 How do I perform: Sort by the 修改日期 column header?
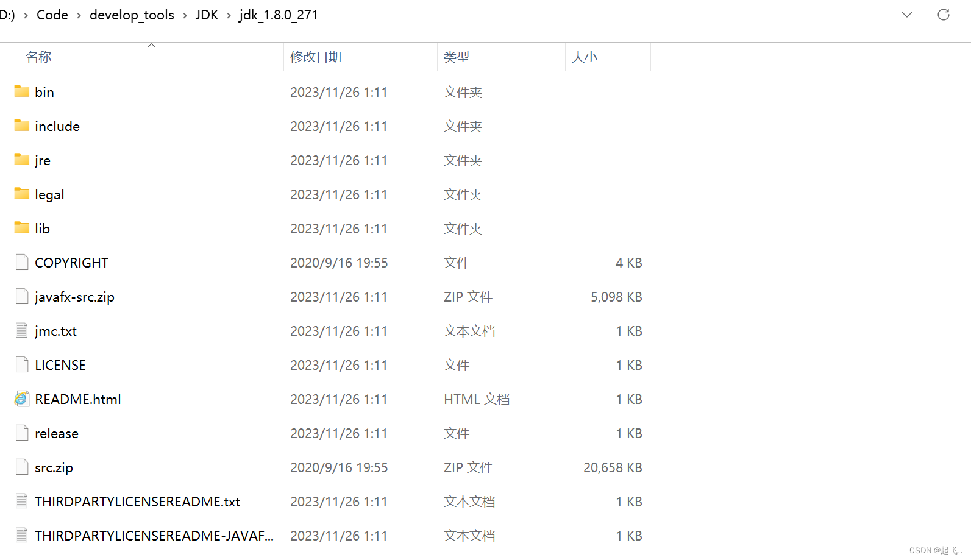[316, 57]
